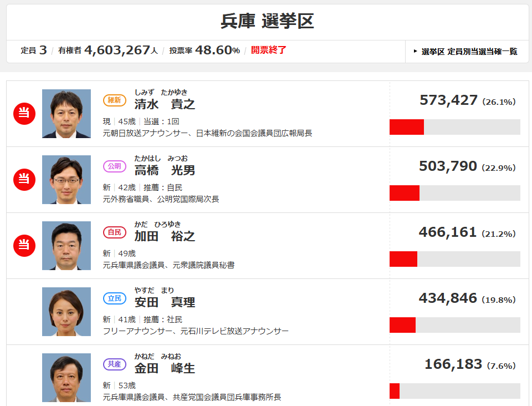The height and width of the screenshot is (406, 532).
Task: Click the arrow before 選挙区 定員別当選当確一覧
Action: click(x=415, y=51)
